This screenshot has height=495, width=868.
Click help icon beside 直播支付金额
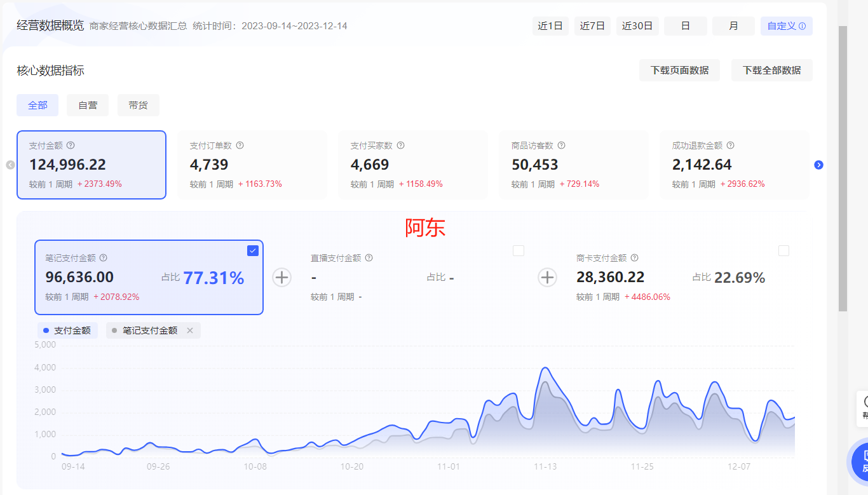(369, 258)
